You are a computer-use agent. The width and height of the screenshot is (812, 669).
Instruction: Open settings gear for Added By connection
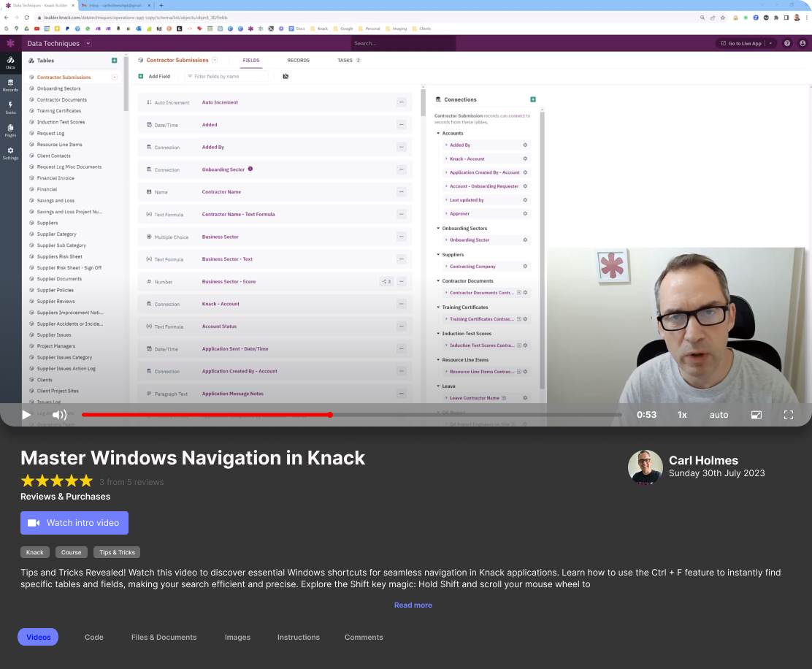point(525,145)
